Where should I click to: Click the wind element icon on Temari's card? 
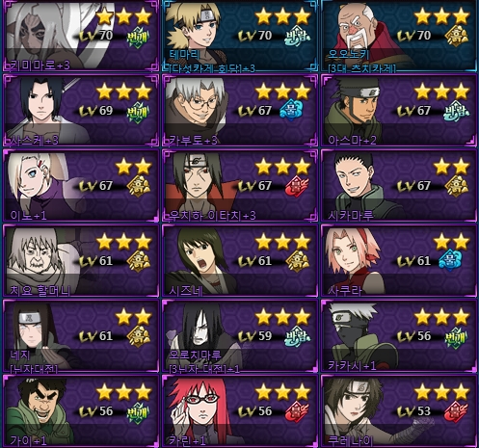[x=297, y=36]
